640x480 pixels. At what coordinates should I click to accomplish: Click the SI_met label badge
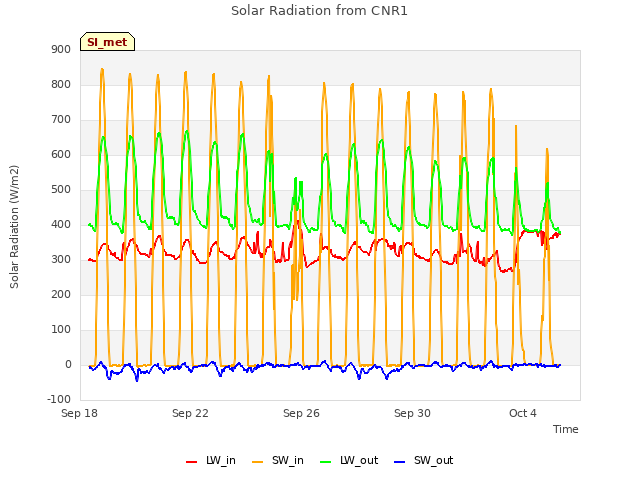(107, 42)
